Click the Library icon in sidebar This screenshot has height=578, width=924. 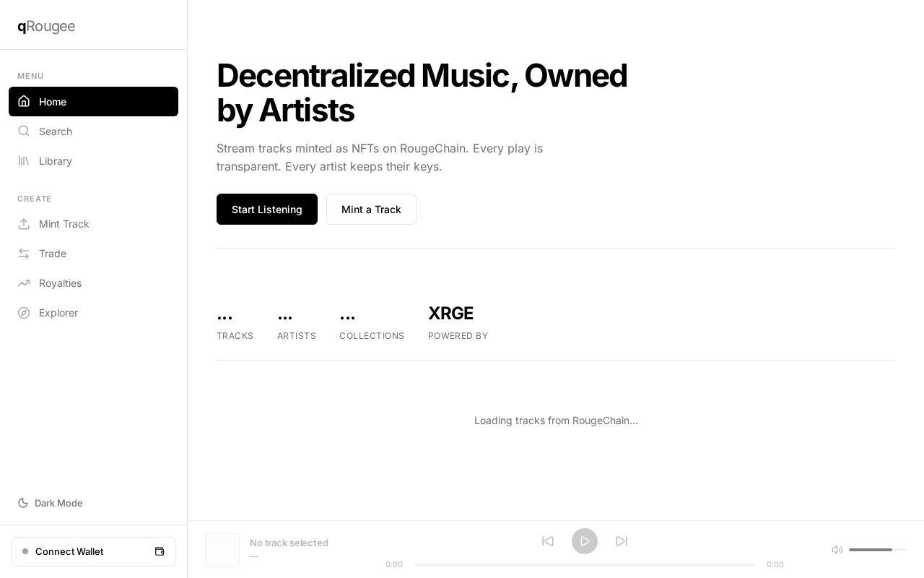24,161
